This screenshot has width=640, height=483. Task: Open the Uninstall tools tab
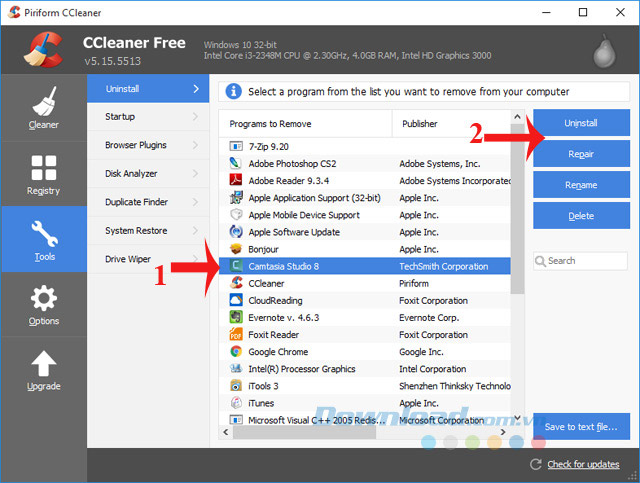pos(148,88)
